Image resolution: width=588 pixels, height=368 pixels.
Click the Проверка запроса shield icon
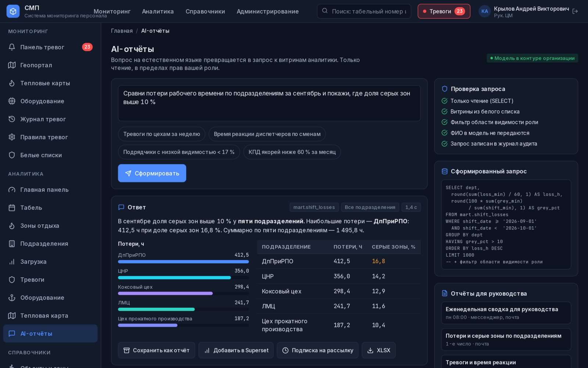[x=444, y=89]
